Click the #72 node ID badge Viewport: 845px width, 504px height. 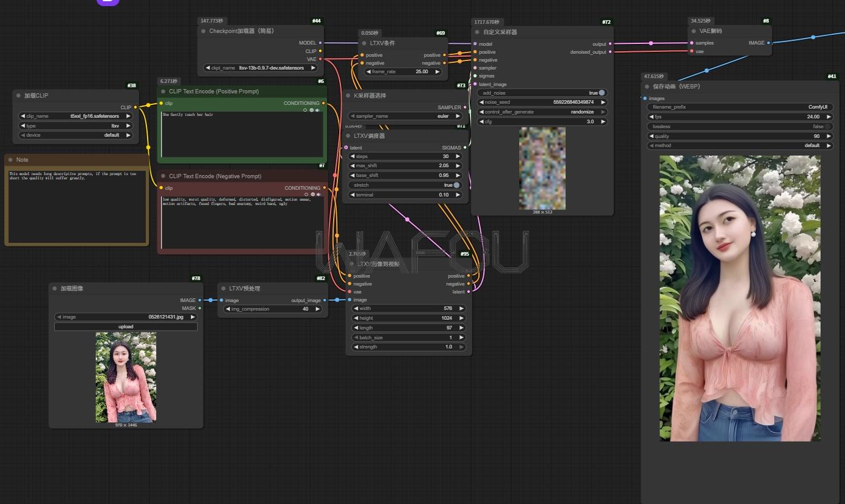click(606, 22)
